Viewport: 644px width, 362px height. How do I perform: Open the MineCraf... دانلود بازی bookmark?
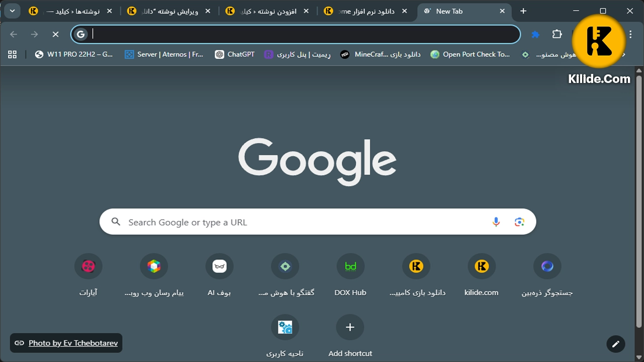380,54
